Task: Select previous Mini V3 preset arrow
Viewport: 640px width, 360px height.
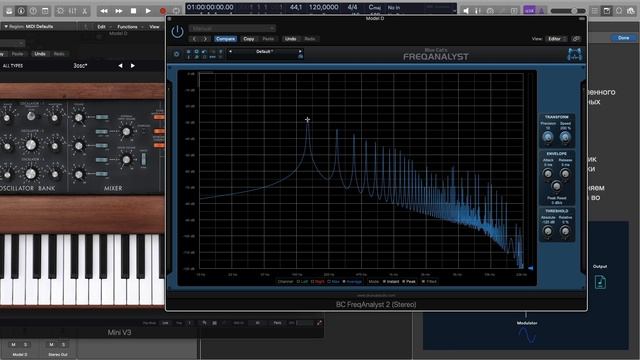Action: [x=120, y=66]
